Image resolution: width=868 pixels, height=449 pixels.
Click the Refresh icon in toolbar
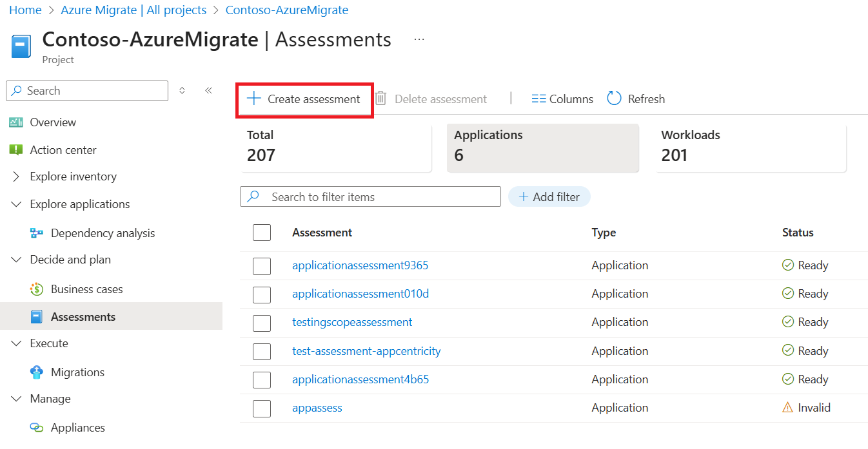click(x=614, y=99)
